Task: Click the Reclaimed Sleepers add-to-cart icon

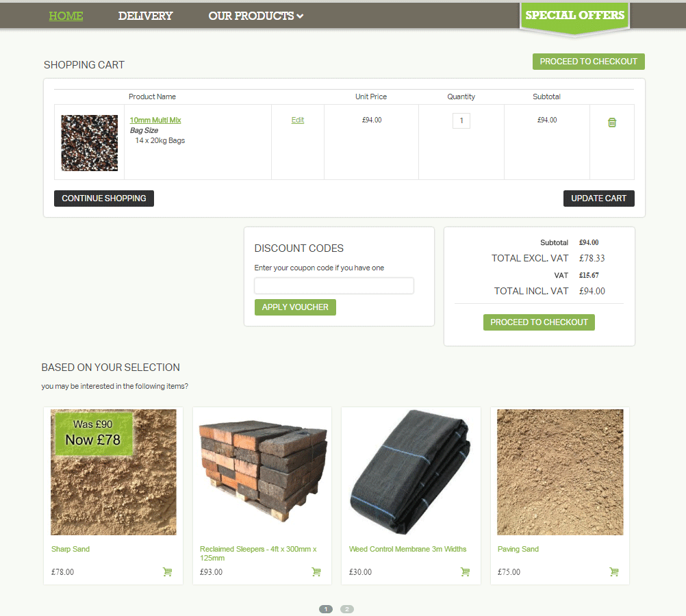Action: (316, 572)
